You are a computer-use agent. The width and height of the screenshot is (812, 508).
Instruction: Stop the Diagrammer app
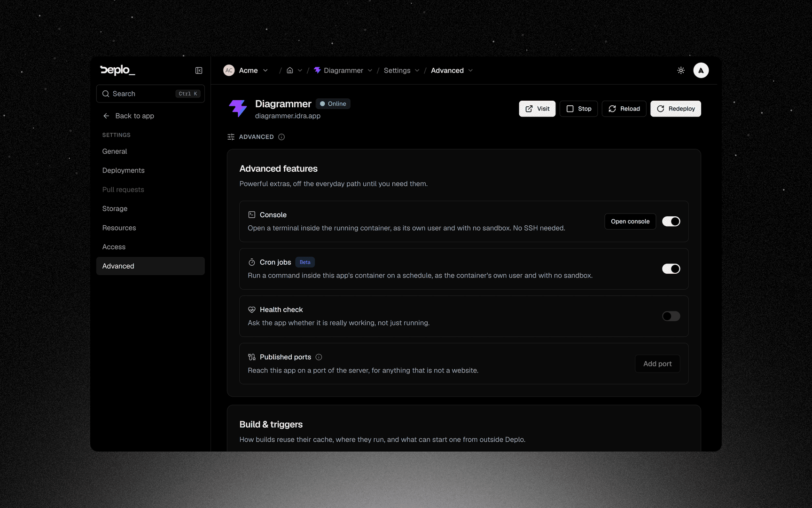578,109
